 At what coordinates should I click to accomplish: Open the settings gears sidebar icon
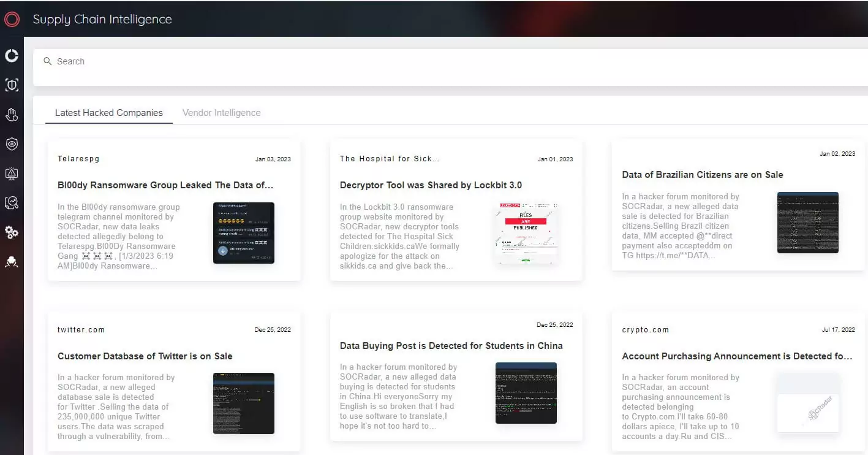pos(12,232)
